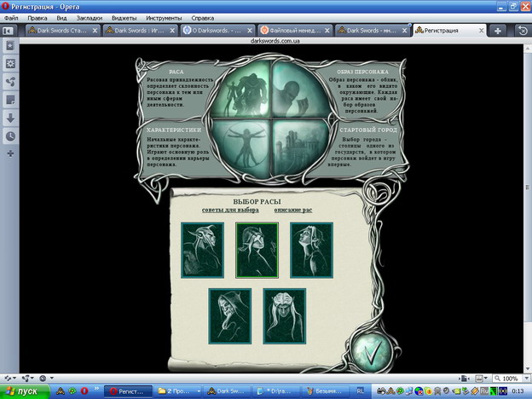The height and width of the screenshot is (399, 532).
Task: Open the Opera Link status dropdown
Action: coord(10,378)
